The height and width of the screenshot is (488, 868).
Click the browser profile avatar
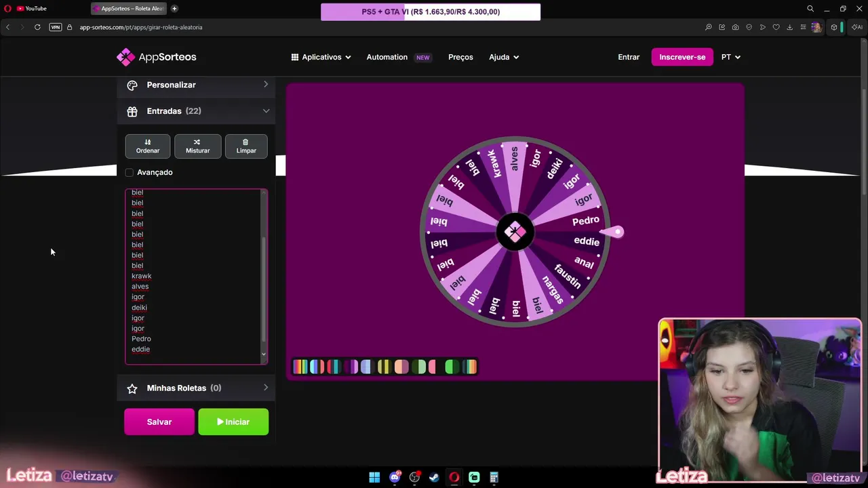(816, 27)
